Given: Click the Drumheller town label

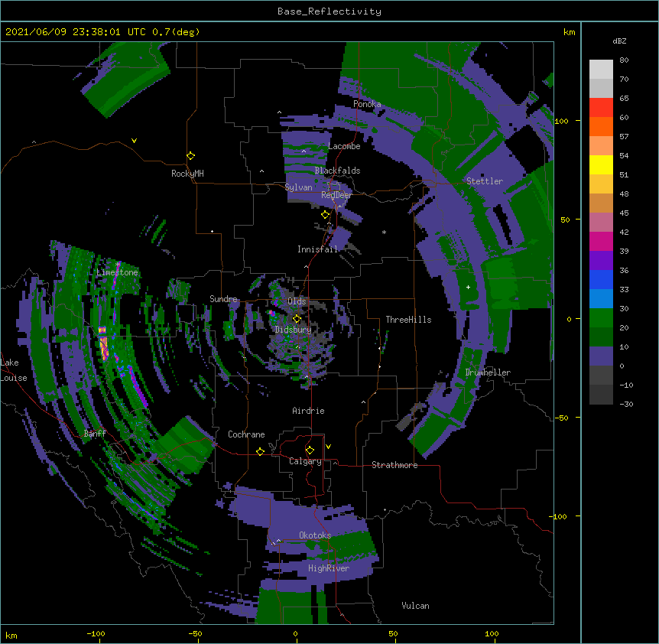Looking at the screenshot, I should click(x=488, y=372).
